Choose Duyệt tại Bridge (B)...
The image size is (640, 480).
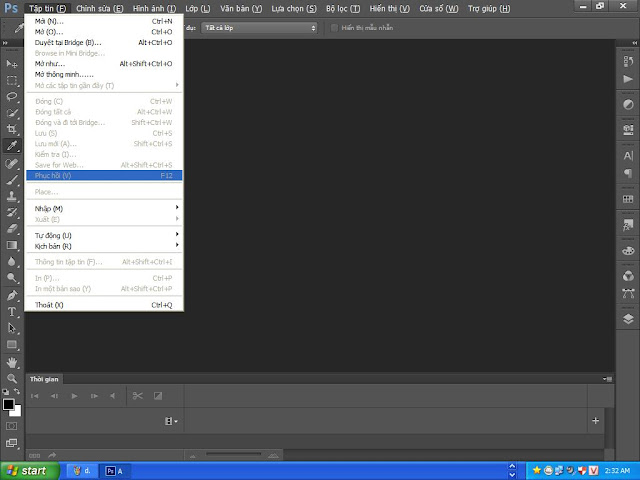[x=104, y=42]
